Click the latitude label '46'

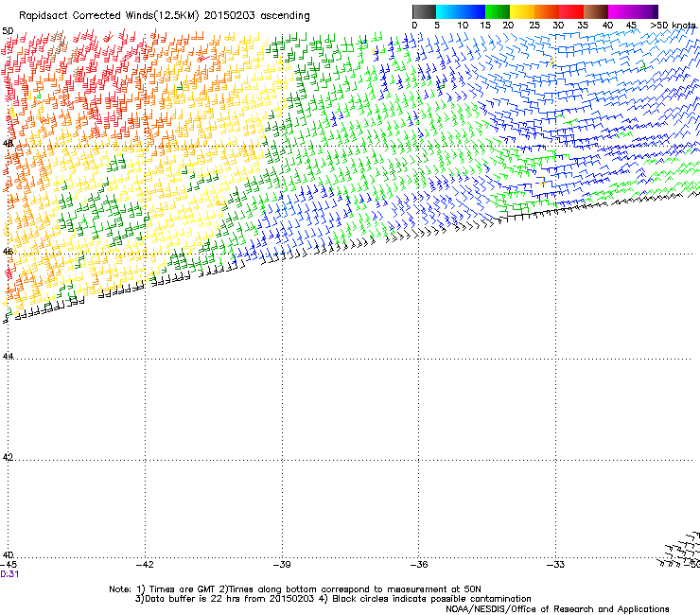(8, 252)
